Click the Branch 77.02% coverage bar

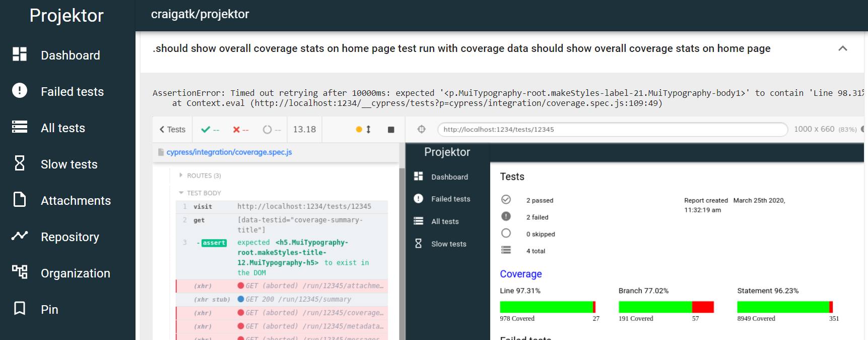coord(666,307)
